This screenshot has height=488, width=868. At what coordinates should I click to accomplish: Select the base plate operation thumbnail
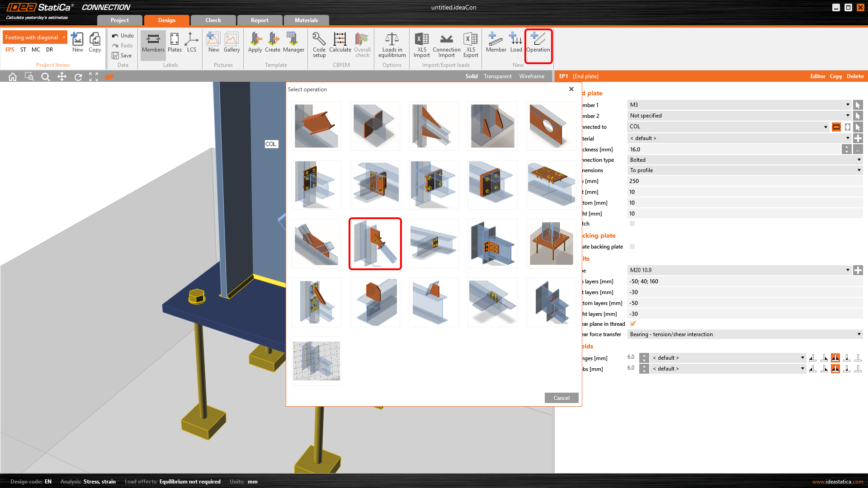click(551, 244)
